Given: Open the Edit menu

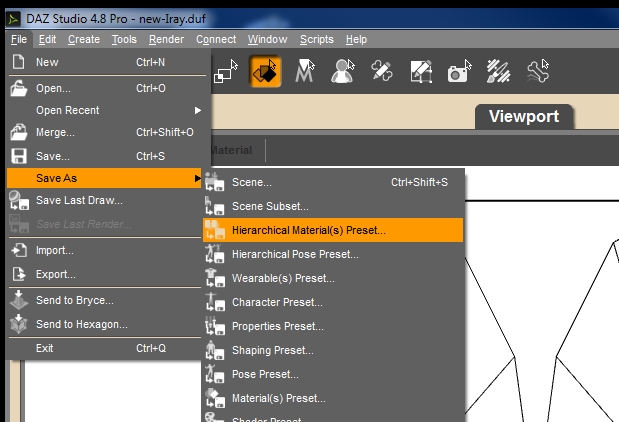Looking at the screenshot, I should tap(47, 39).
